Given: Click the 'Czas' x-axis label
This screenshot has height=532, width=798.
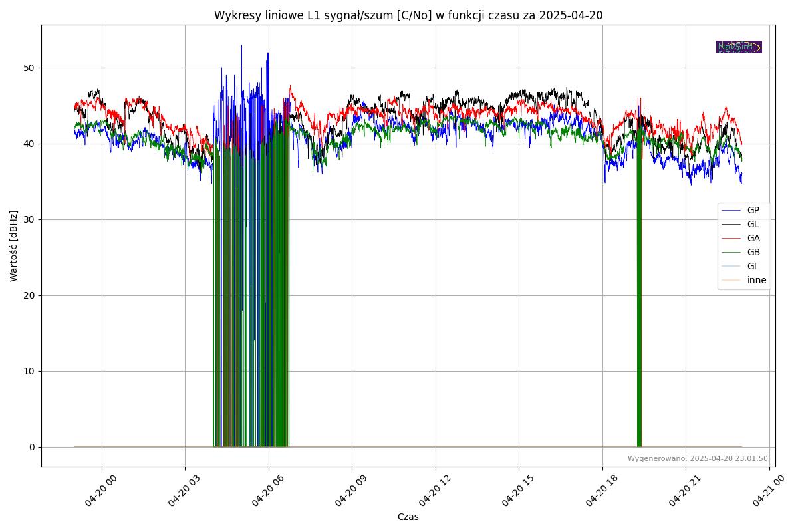Looking at the screenshot, I should 408,517.
